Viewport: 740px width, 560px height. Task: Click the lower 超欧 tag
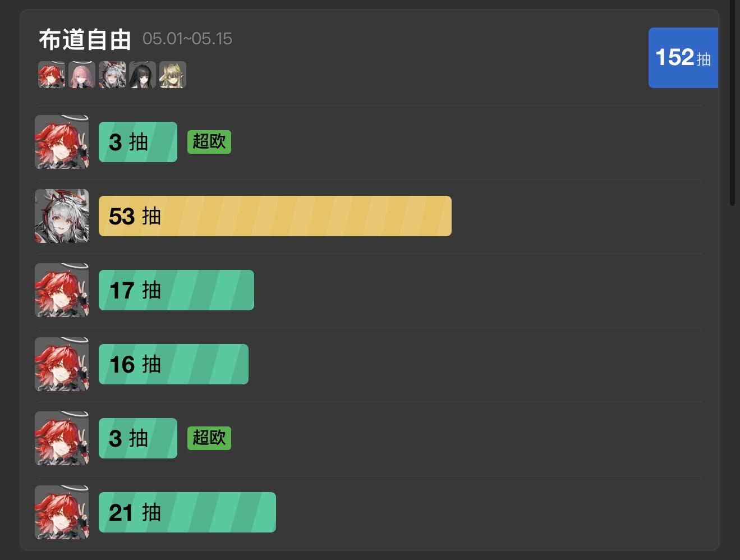(x=209, y=438)
